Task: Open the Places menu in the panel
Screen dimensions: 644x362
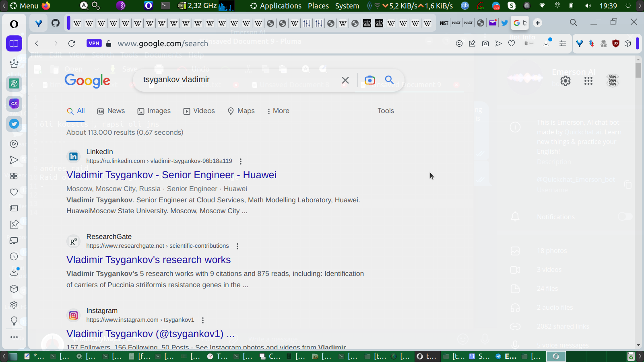Action: click(x=318, y=6)
